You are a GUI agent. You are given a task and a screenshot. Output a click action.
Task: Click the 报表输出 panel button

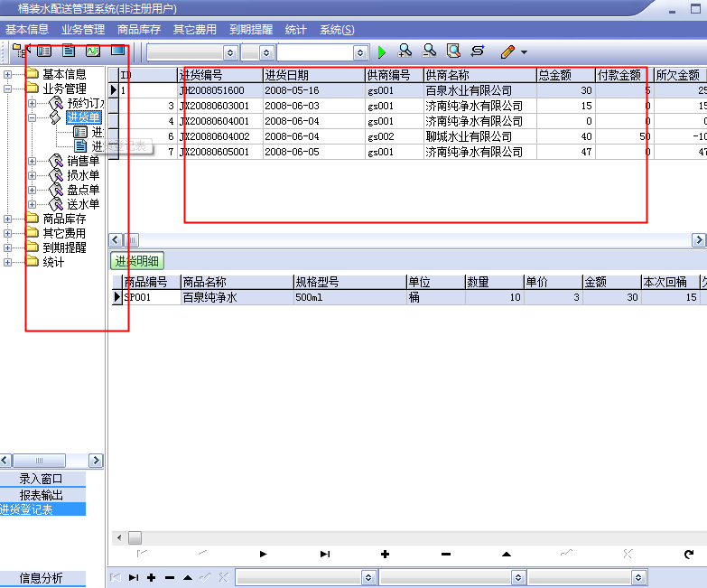click(x=42, y=495)
